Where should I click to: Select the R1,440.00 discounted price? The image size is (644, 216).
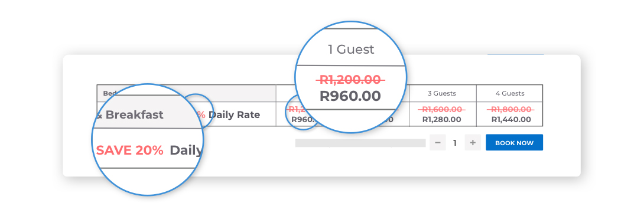click(x=511, y=120)
